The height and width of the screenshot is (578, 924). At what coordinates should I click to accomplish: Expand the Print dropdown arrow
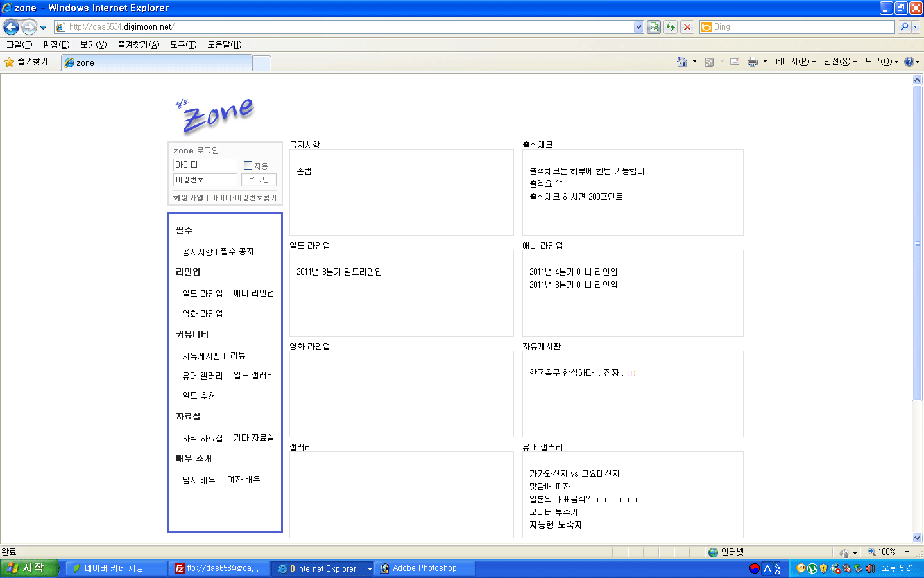click(765, 62)
